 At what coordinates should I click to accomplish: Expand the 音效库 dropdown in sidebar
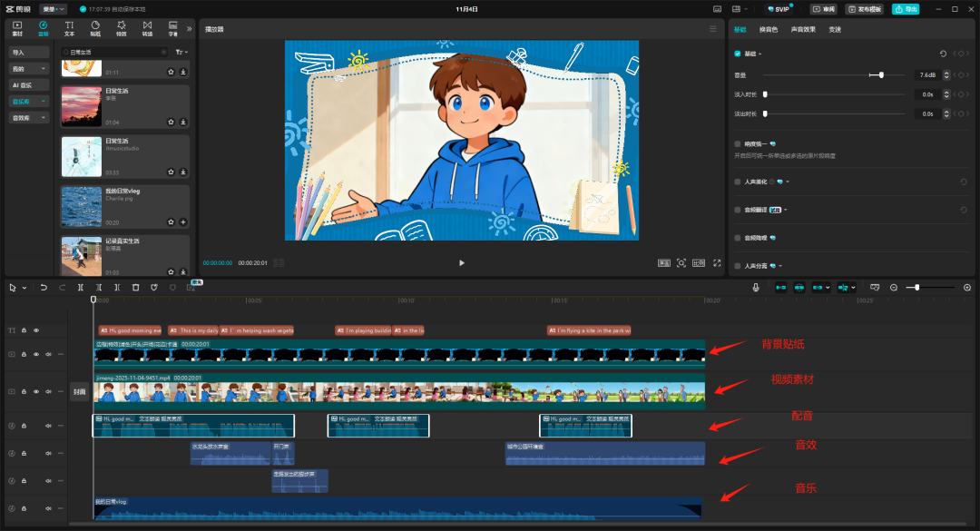pos(29,117)
